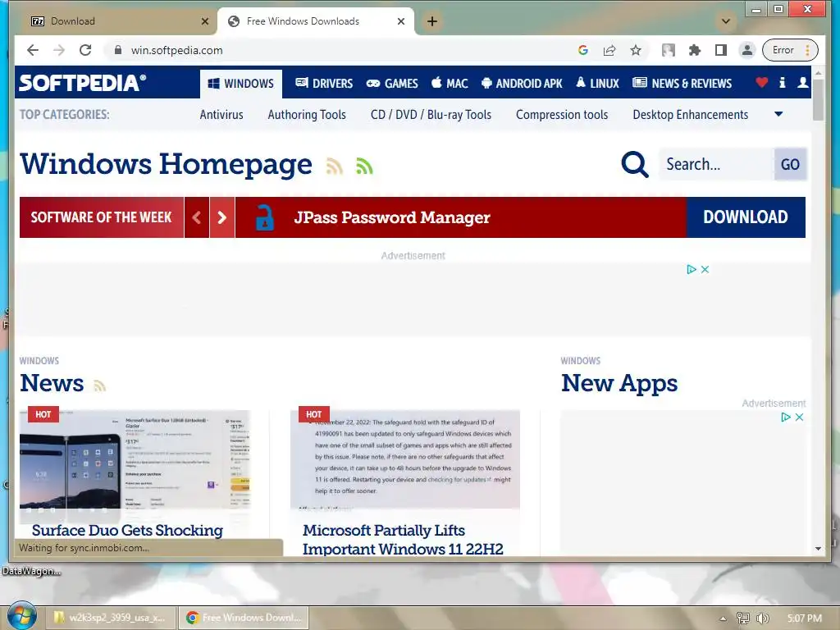Bookmark this page with star icon
This screenshot has width=840, height=630.
click(636, 50)
